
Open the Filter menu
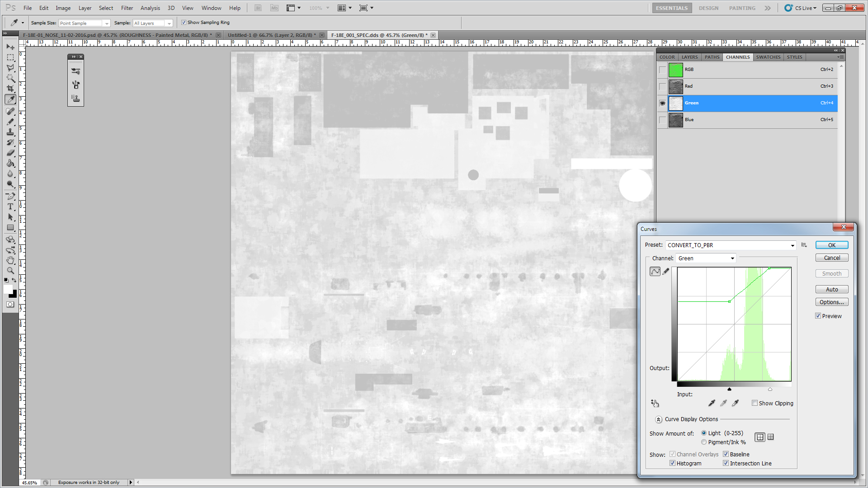pyautogui.click(x=127, y=8)
